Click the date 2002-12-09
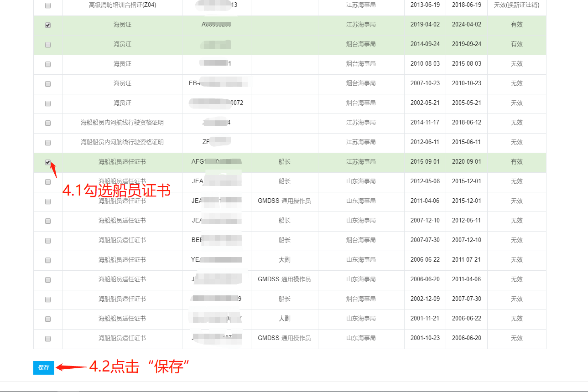The height and width of the screenshot is (392, 588). coord(425,299)
